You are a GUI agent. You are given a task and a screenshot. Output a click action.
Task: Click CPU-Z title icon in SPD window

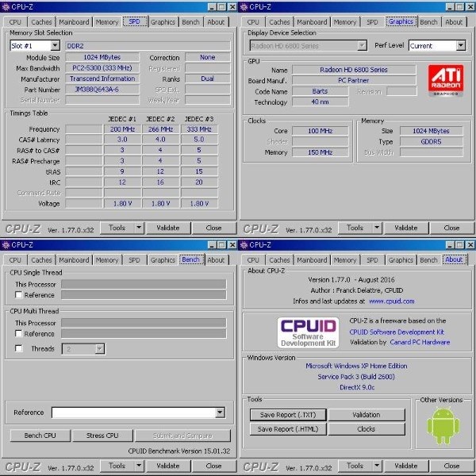(x=6, y=6)
